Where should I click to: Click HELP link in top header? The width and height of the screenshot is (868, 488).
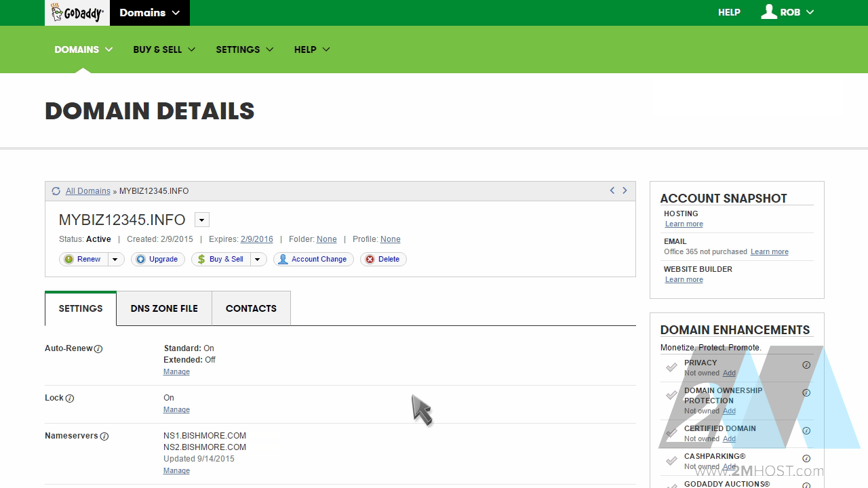pos(729,12)
